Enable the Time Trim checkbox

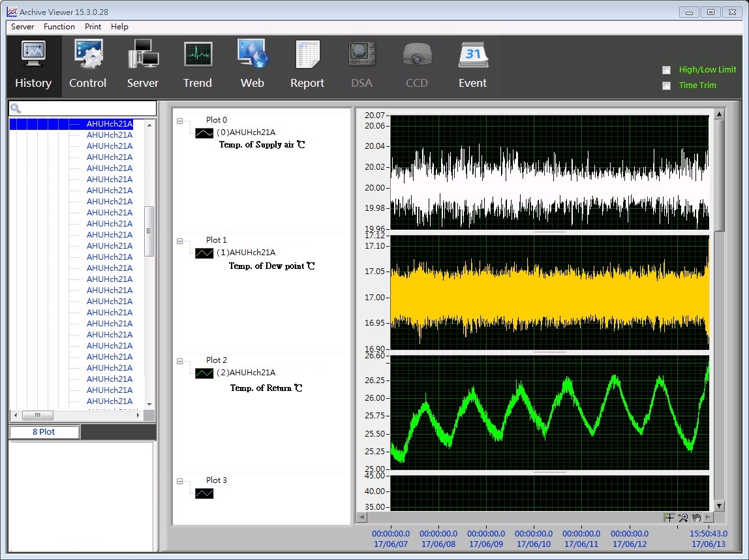666,86
